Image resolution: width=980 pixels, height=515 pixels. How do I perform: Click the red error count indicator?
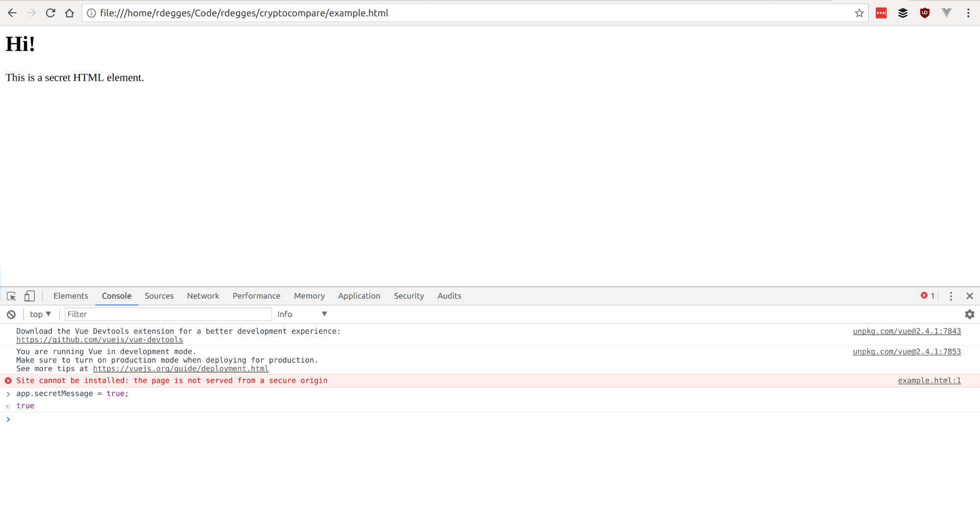[928, 296]
